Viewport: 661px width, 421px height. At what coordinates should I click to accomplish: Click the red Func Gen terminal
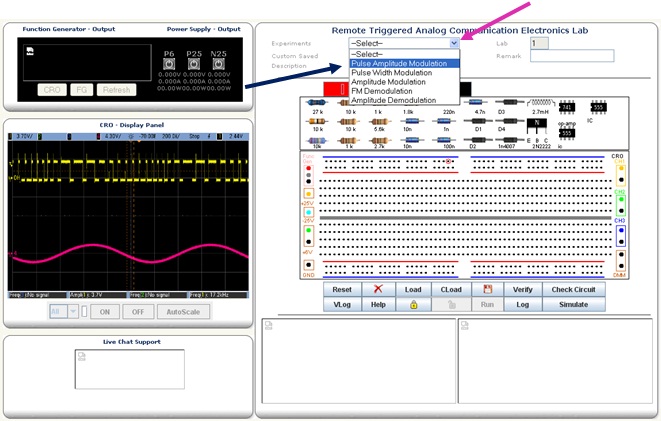(309, 168)
